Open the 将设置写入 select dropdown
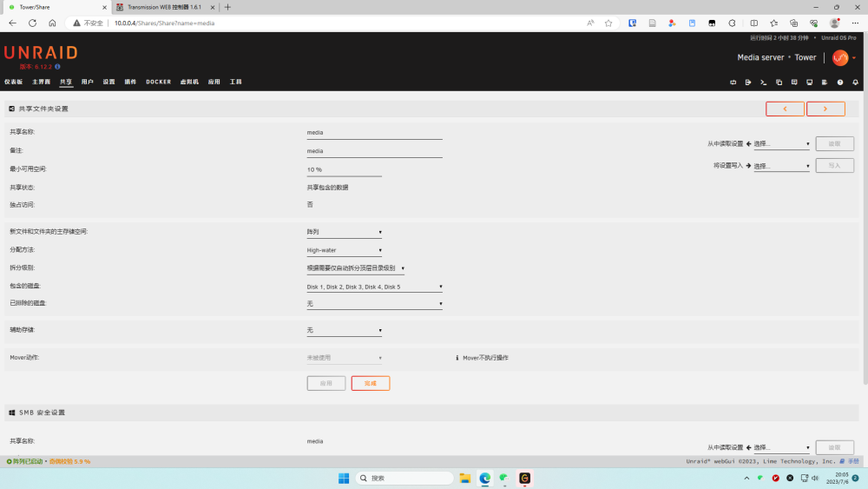The image size is (868, 489). 782,166
